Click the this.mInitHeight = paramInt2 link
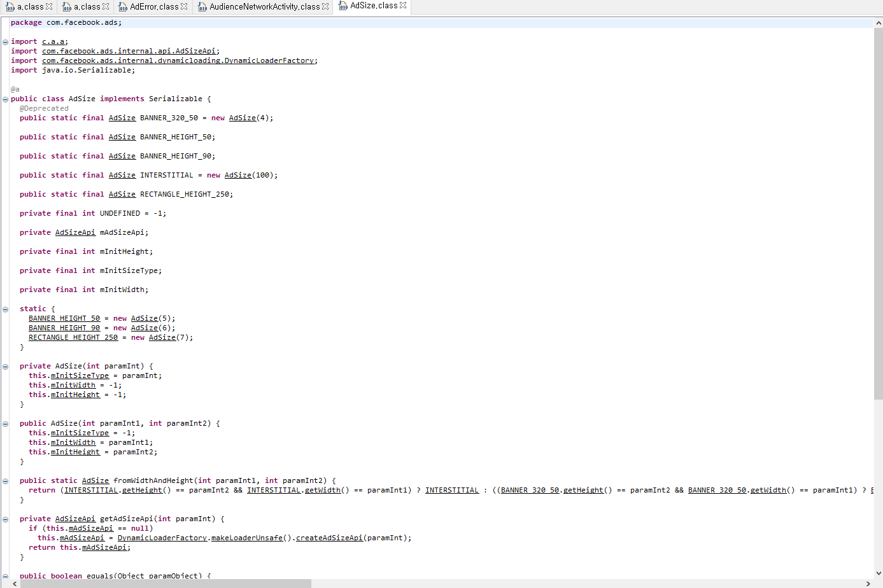The width and height of the screenshot is (883, 588). 76,452
